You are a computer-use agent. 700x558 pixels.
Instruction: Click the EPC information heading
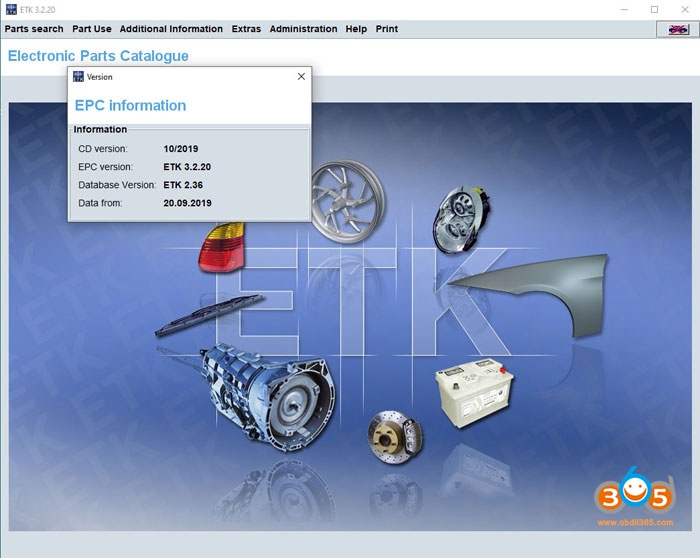point(130,105)
